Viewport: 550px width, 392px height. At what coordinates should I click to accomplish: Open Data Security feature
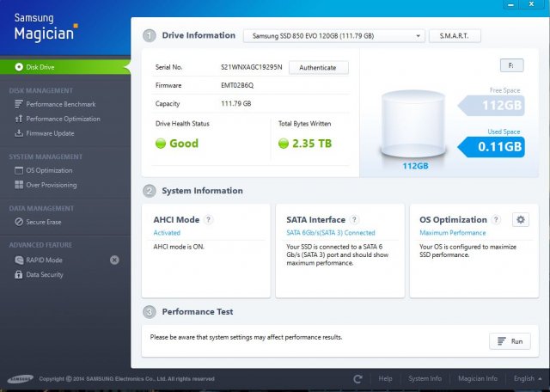(45, 274)
